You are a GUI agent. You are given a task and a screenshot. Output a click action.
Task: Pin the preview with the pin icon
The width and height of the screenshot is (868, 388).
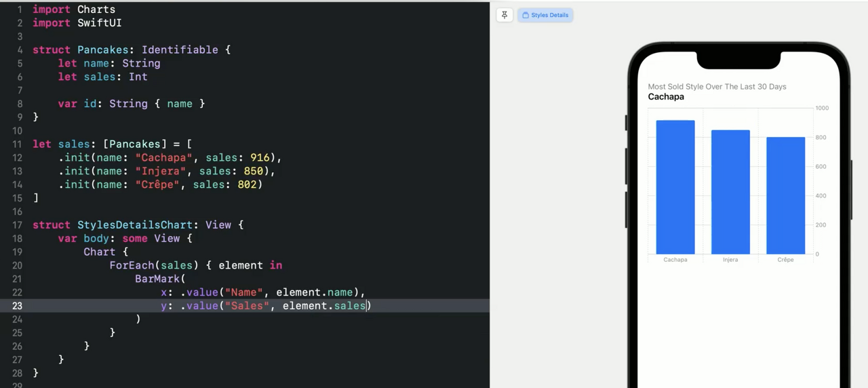click(x=505, y=15)
